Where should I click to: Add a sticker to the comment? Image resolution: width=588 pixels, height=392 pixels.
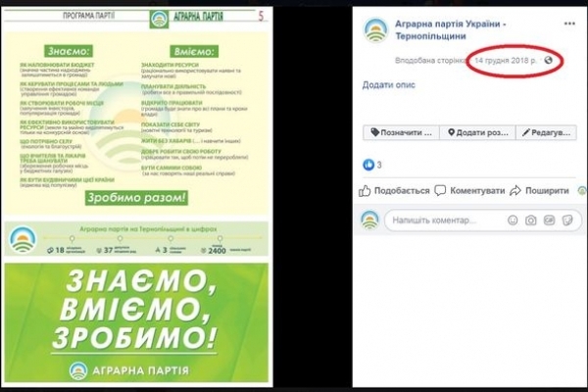(567, 220)
